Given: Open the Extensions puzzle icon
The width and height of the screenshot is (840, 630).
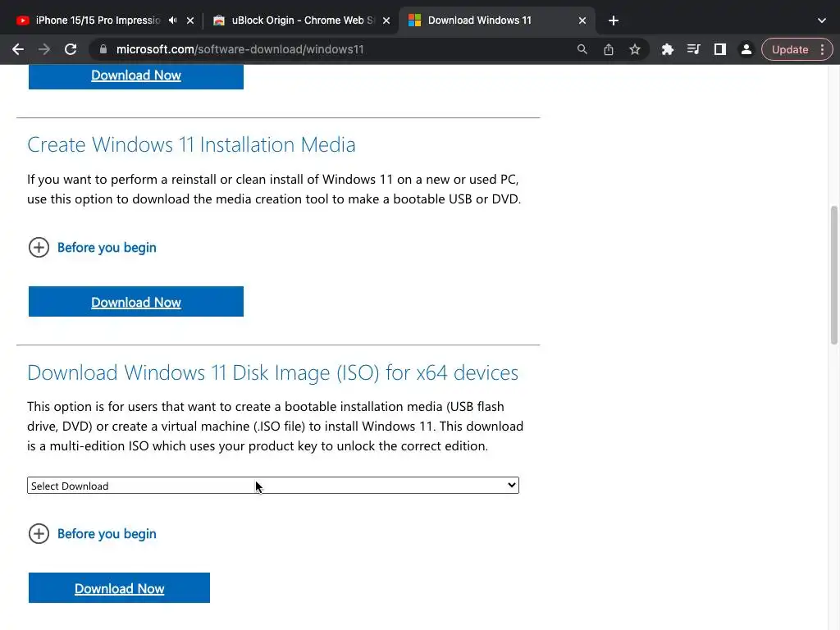Looking at the screenshot, I should click(668, 49).
